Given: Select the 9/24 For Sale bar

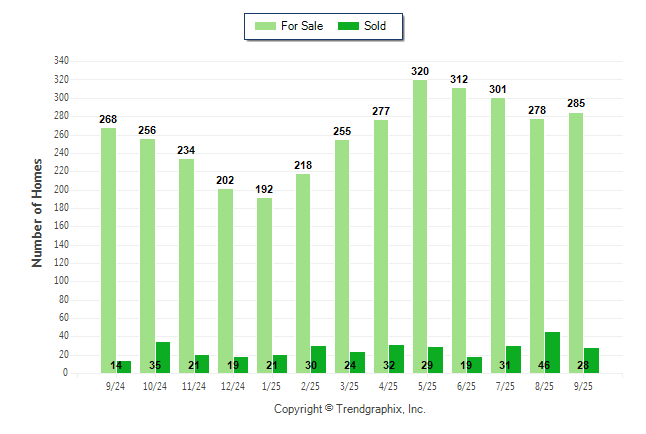Looking at the screenshot, I should [x=108, y=250].
